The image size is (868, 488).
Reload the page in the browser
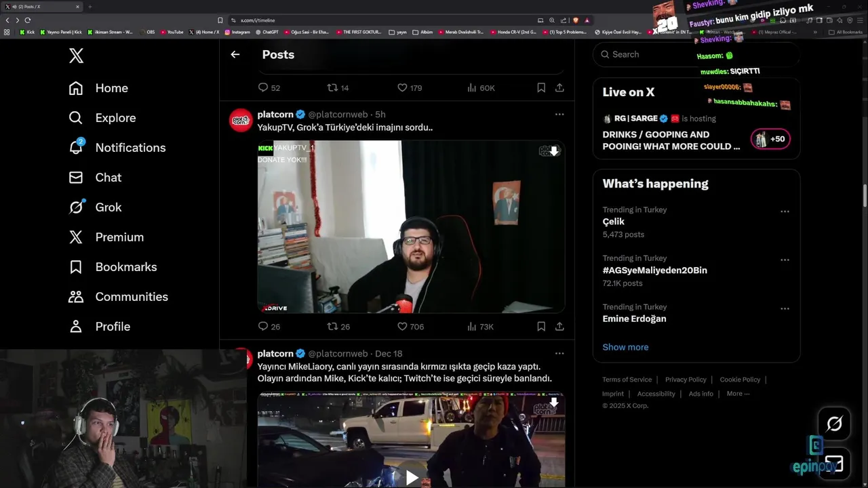tap(28, 20)
